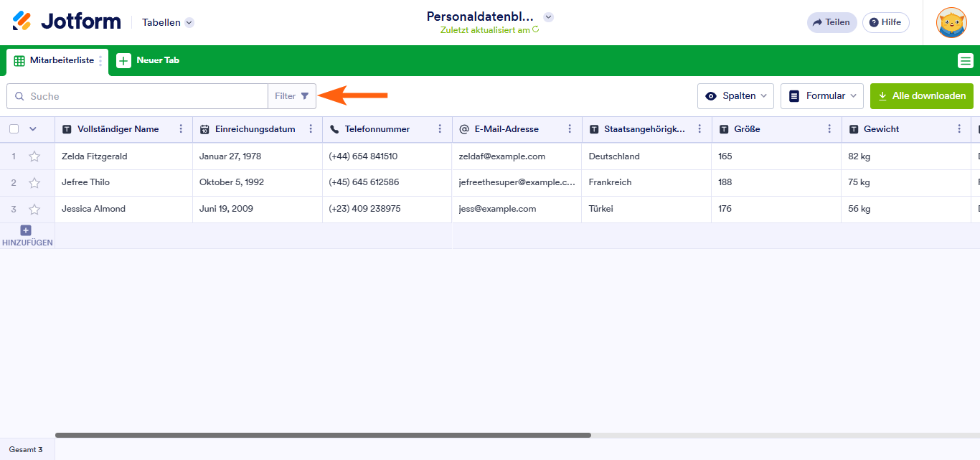The image size is (980, 460).
Task: Add a new tab with Neuer Tab
Action: point(149,61)
